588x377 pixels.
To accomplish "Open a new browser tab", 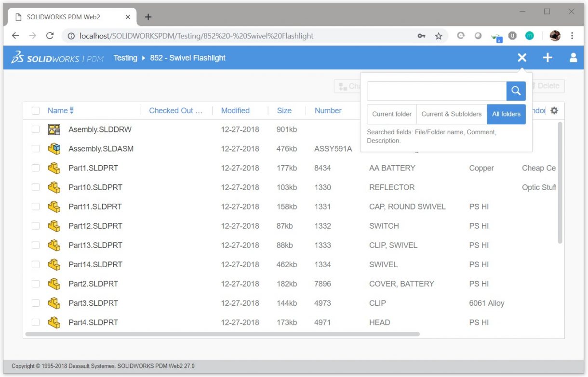I will click(148, 17).
